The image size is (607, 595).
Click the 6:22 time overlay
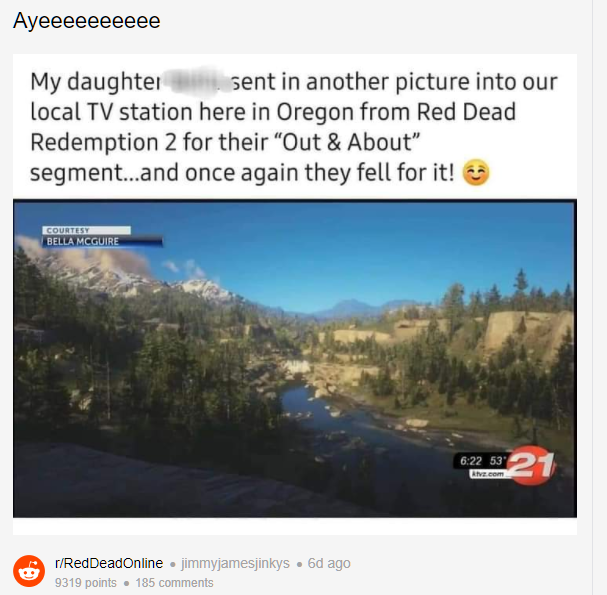471,461
